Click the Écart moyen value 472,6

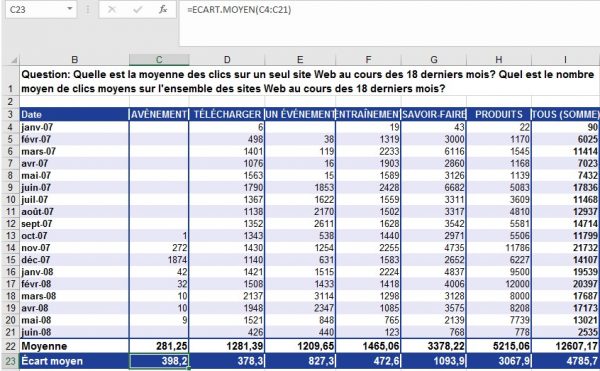pos(368,361)
